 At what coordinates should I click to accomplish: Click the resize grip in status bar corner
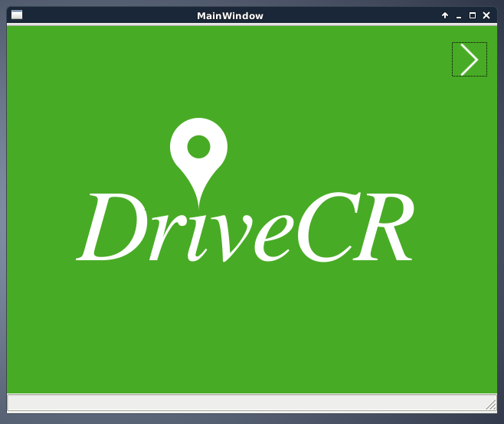[x=491, y=405]
